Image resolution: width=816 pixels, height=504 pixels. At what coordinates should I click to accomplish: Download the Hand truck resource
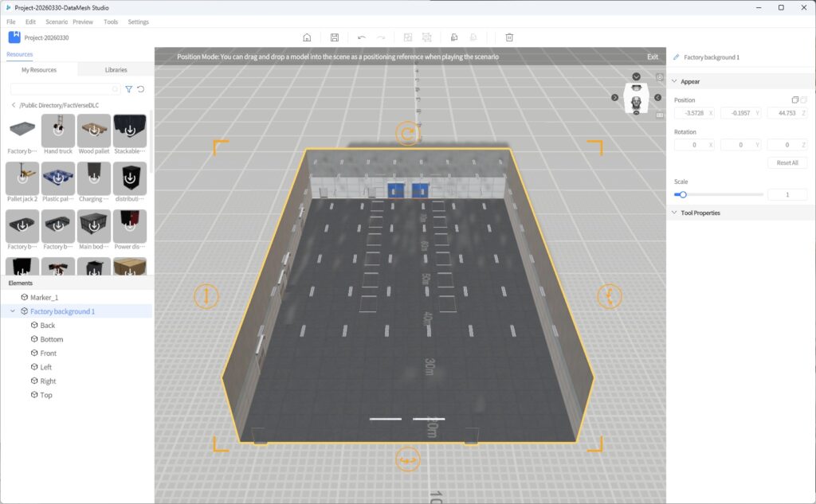click(57, 130)
